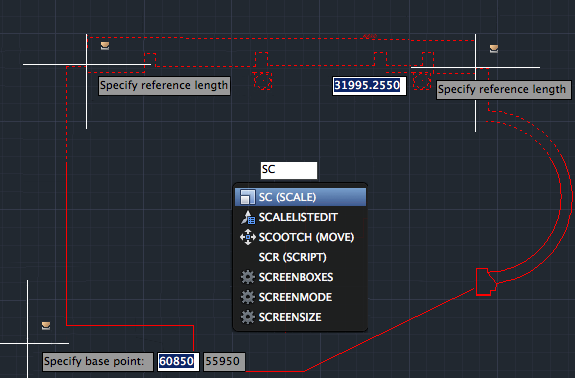This screenshot has height=378, width=575.
Task: Click the 55950 coordinate input field
Action: 224,362
